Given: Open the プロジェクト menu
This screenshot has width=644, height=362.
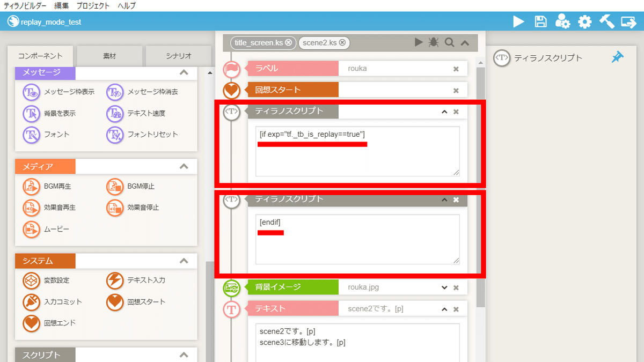Looking at the screenshot, I should click(93, 6).
